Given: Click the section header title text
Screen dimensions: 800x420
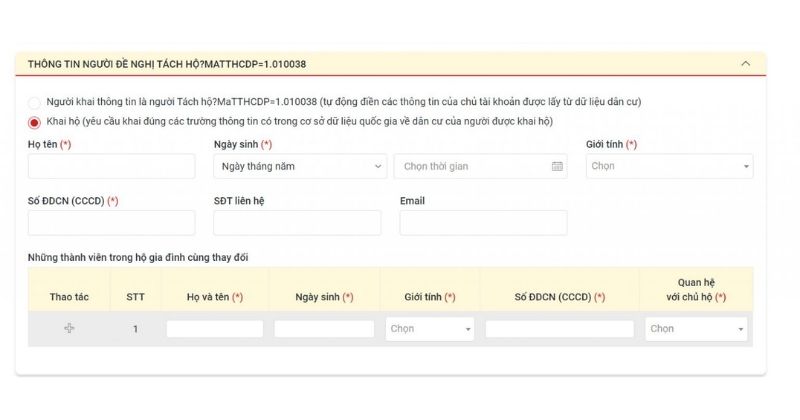Looking at the screenshot, I should [x=167, y=64].
